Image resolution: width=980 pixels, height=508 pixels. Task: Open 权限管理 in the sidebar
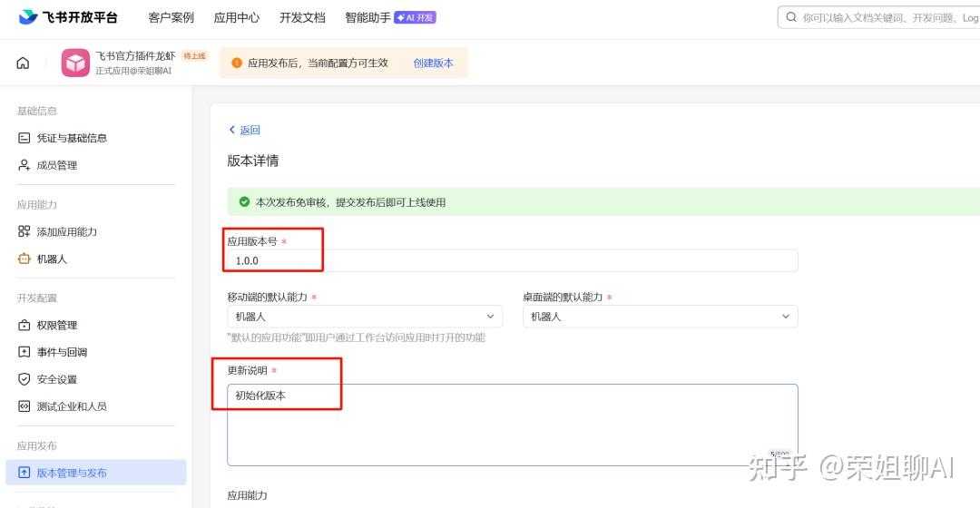(x=56, y=325)
